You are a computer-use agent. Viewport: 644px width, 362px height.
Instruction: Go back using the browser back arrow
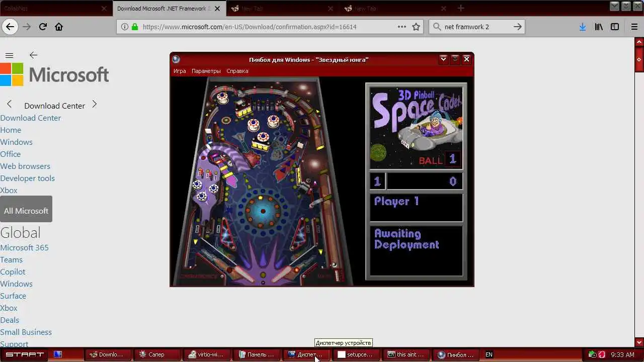click(x=10, y=27)
